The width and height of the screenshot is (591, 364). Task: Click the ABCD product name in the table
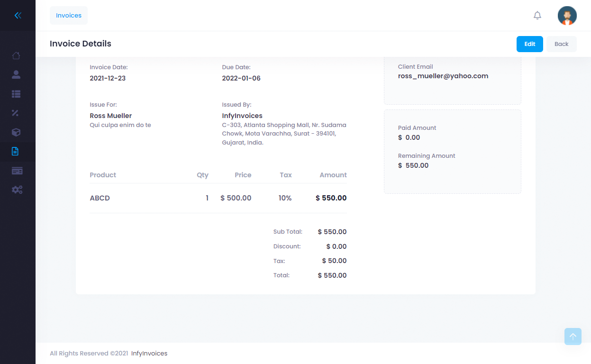[100, 198]
